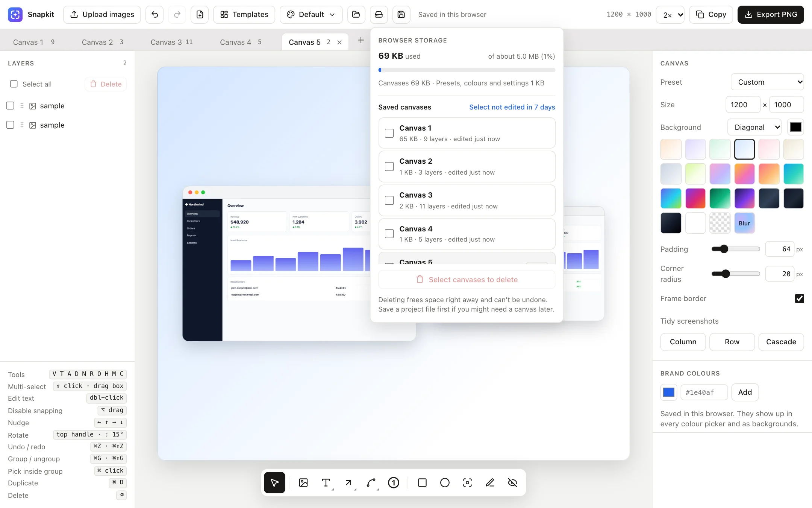812x508 pixels.
Task: Select the Text tool
Action: coord(326,482)
